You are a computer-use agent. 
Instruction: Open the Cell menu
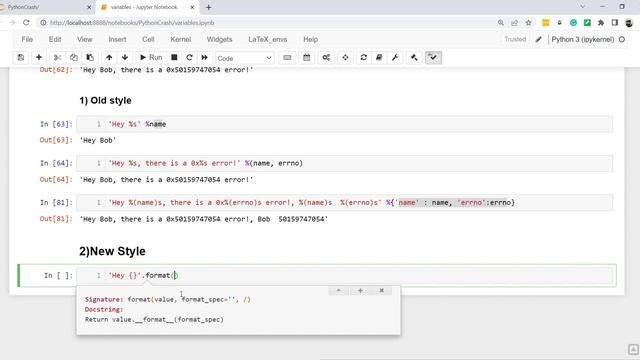pos(148,40)
